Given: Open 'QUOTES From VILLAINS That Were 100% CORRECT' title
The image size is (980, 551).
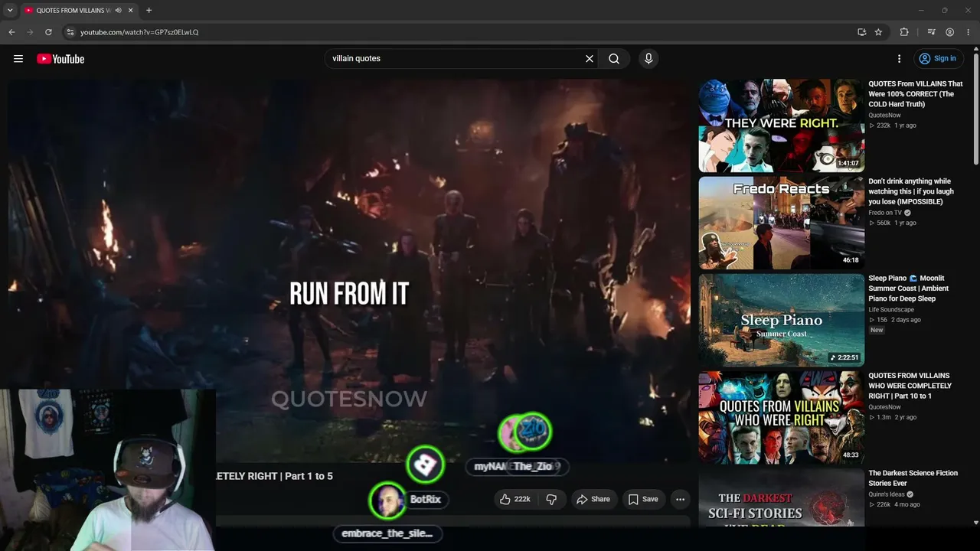Looking at the screenshot, I should pos(916,94).
